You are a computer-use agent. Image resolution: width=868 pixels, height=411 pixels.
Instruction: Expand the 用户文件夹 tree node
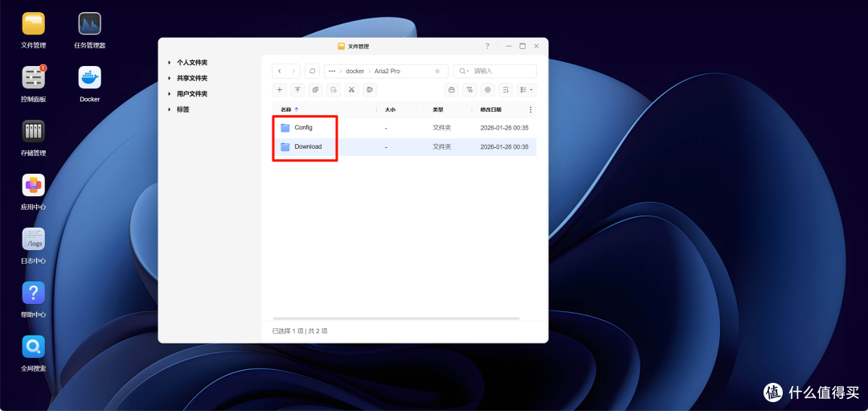click(x=170, y=93)
